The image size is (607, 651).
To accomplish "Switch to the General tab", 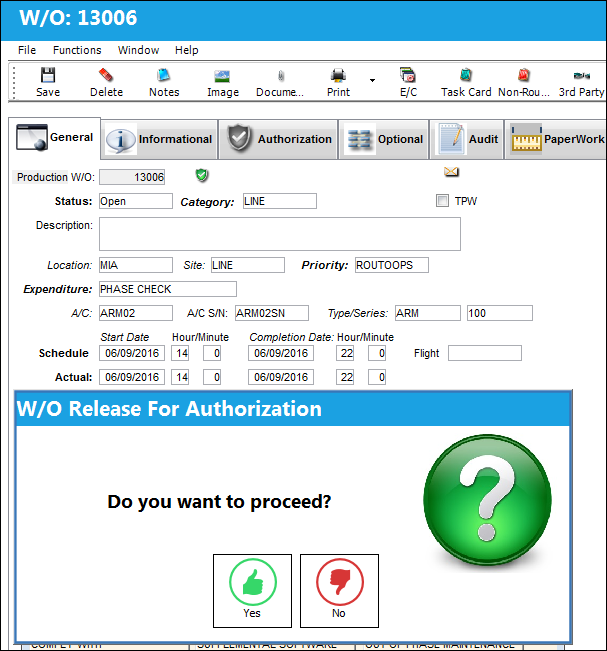I will 54,137.
